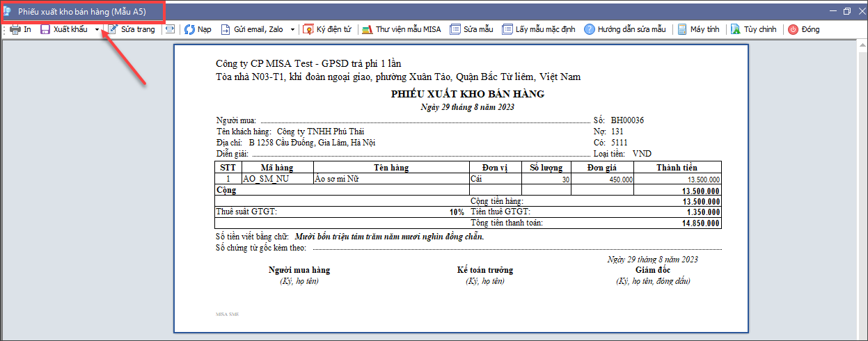Click the Sửa mẫu template icon

coord(455,30)
